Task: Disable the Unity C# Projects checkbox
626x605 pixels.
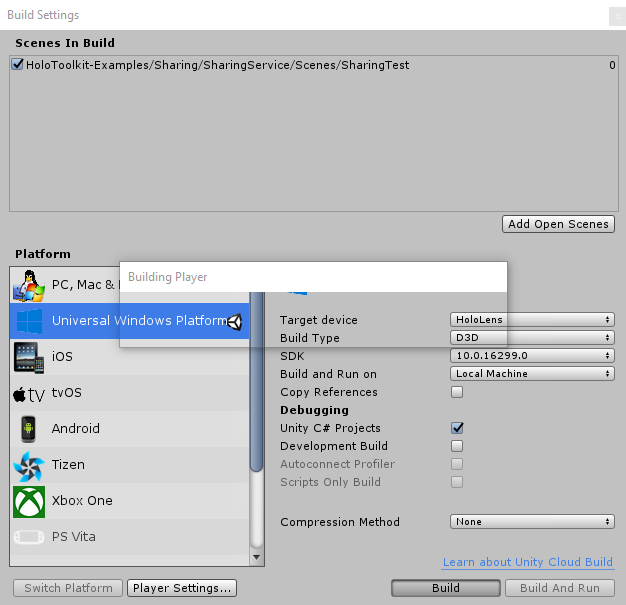Action: [x=457, y=428]
